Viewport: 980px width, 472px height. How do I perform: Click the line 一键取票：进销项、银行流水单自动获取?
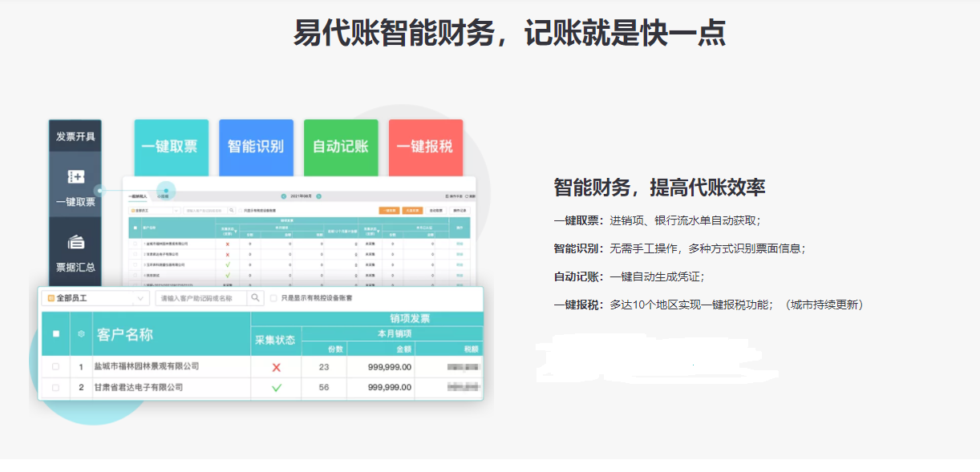[657, 220]
